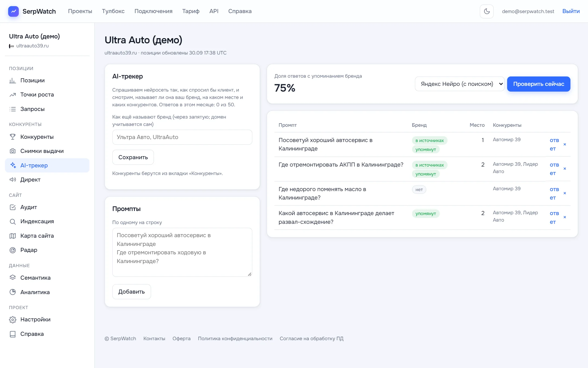The image size is (588, 368).
Task: Open Согласие на обработку ПД link
Action: click(x=311, y=339)
